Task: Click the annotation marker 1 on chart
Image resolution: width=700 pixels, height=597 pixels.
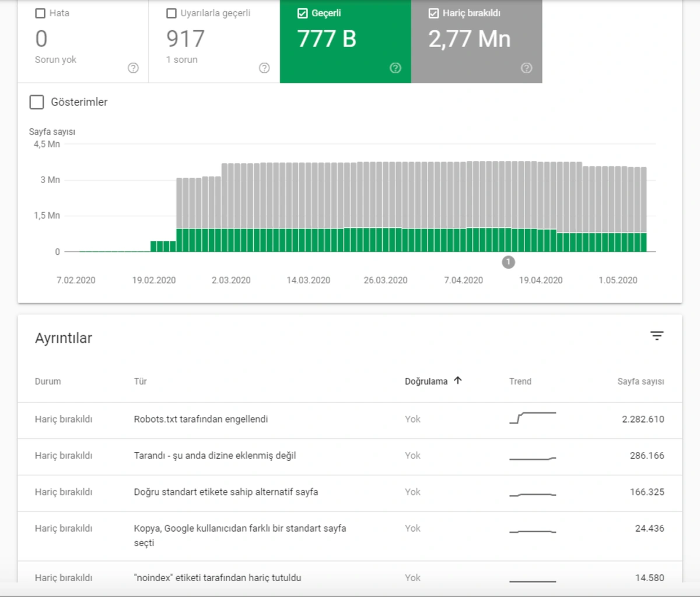Action: coord(508,262)
